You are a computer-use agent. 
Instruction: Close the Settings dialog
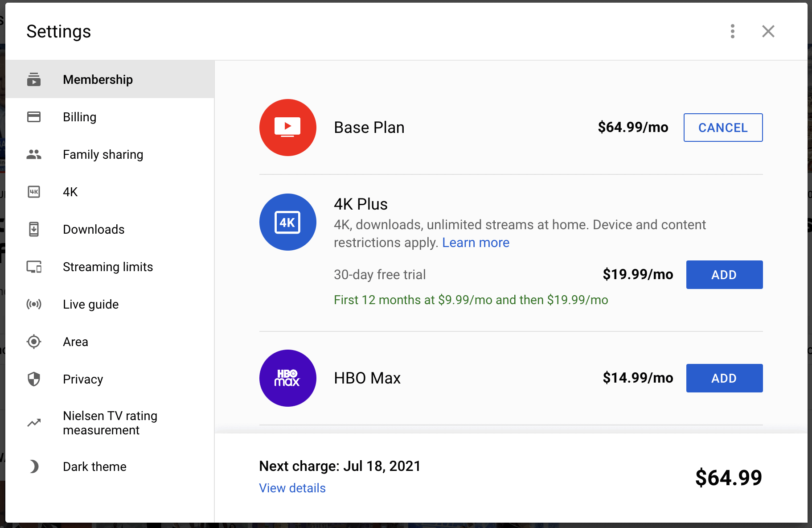768,31
